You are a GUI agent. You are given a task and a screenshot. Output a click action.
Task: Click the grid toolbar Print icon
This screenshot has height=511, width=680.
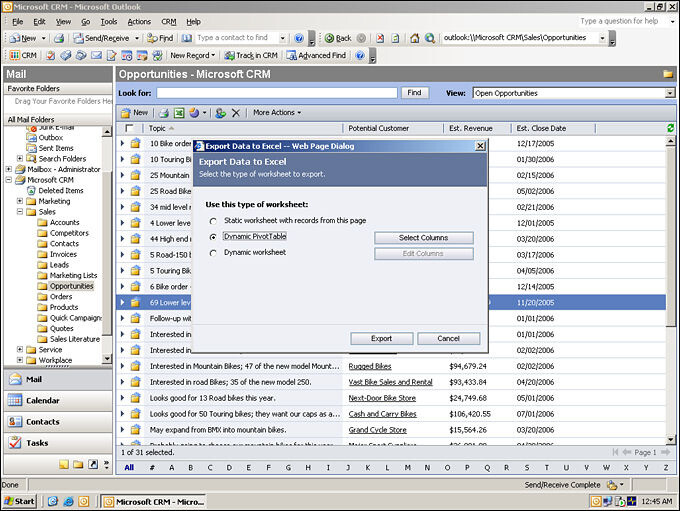[x=163, y=113]
